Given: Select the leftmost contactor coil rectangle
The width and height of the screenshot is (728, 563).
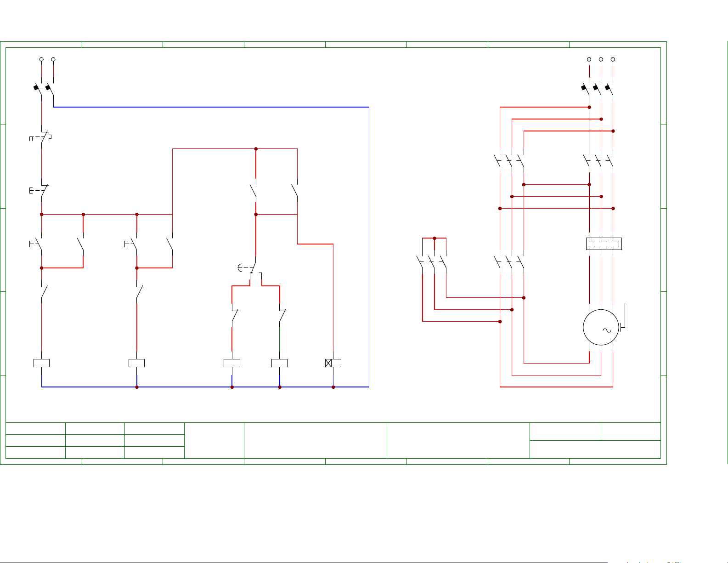Looking at the screenshot, I should click(41, 363).
